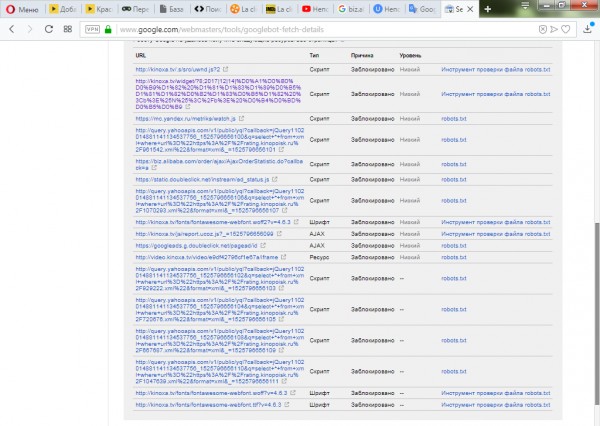Switch to the База tab
This screenshot has height=426, width=600.
pos(172,9)
